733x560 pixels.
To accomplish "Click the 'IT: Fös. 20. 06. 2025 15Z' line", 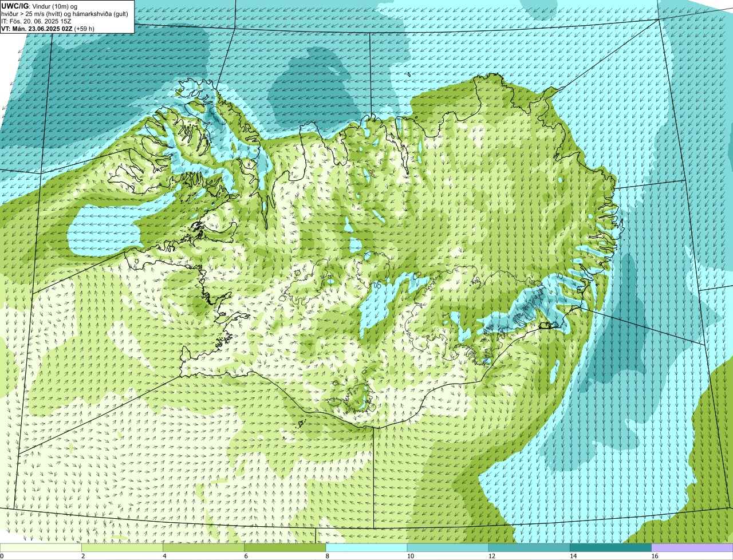I will [36, 21].
